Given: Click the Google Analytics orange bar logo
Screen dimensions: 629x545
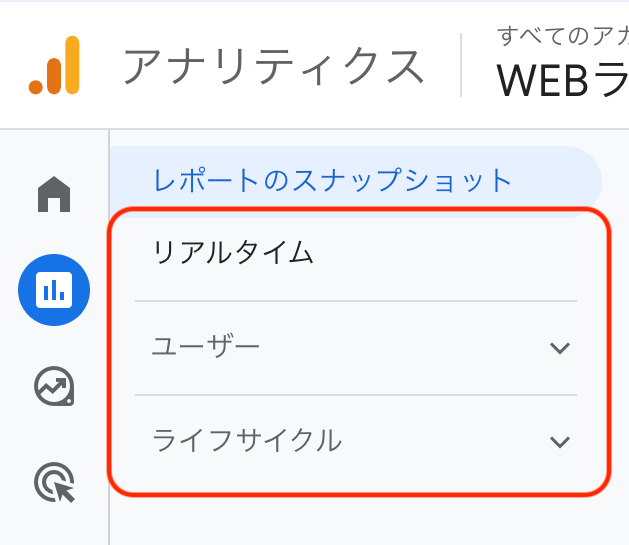Looking at the screenshot, I should click(54, 65).
